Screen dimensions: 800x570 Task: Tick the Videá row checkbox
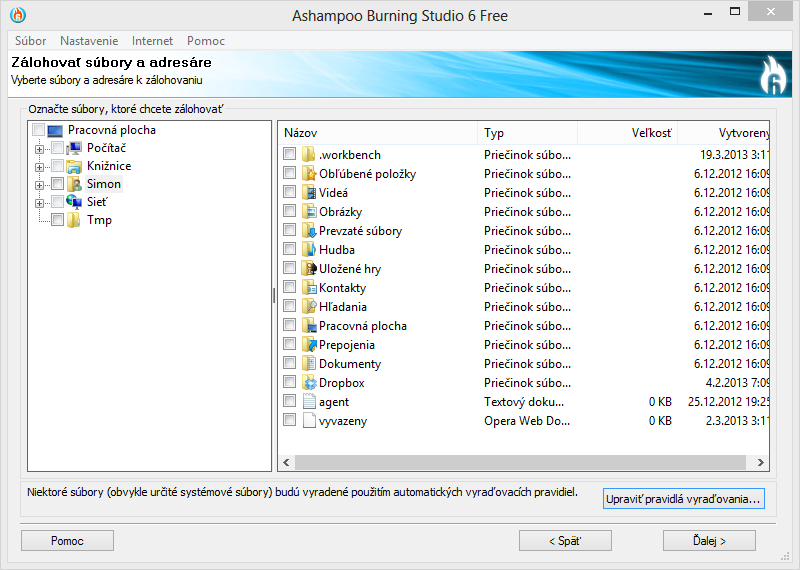click(x=290, y=192)
